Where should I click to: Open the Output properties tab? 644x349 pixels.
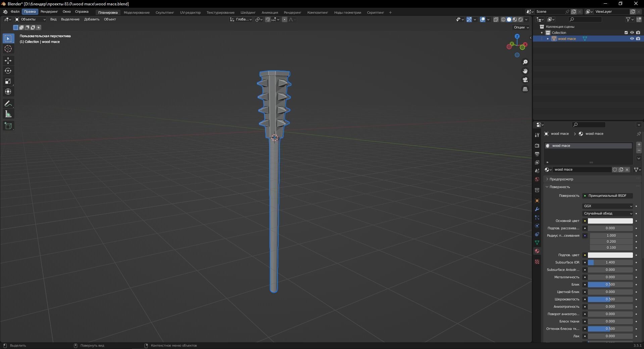[x=537, y=154]
